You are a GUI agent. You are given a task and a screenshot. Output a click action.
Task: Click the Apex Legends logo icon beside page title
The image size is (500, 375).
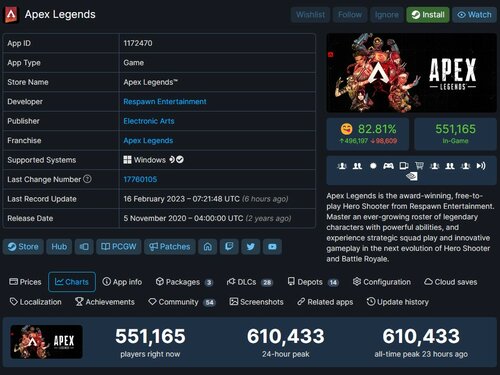click(11, 15)
